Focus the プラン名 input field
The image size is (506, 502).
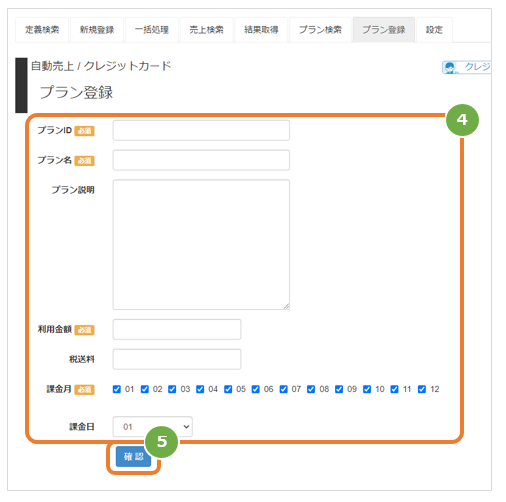click(201, 160)
